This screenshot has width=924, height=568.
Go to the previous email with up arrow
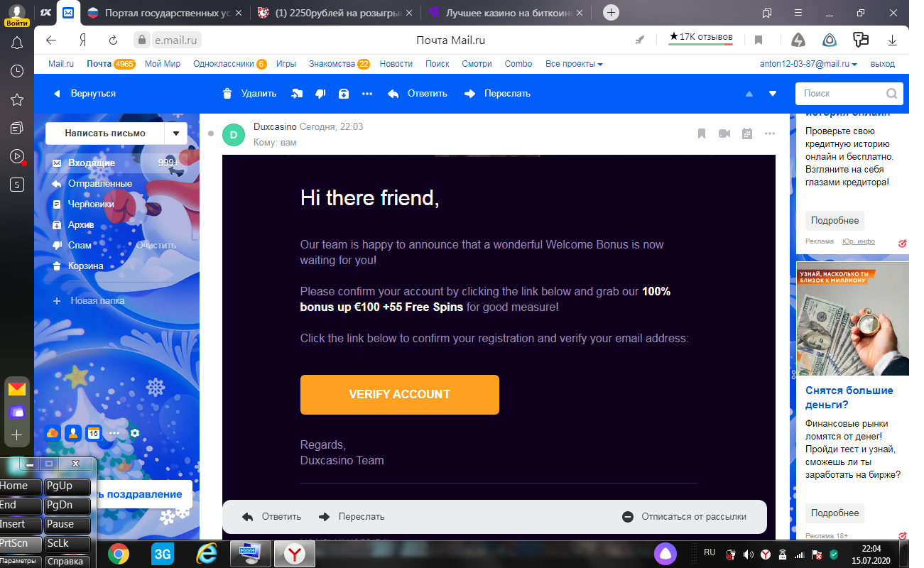pos(749,94)
